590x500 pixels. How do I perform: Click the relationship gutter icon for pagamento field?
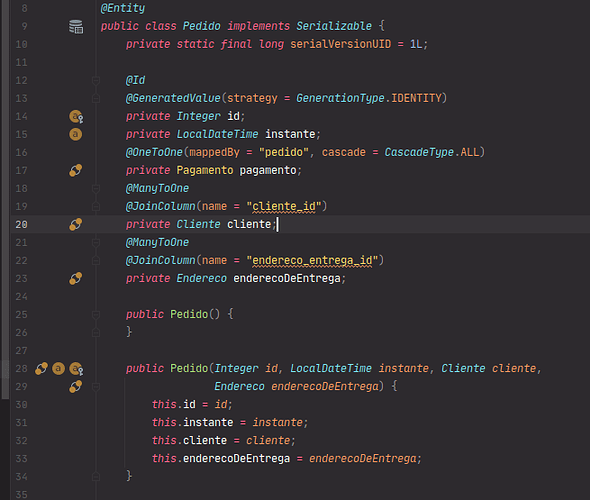[x=75, y=170]
